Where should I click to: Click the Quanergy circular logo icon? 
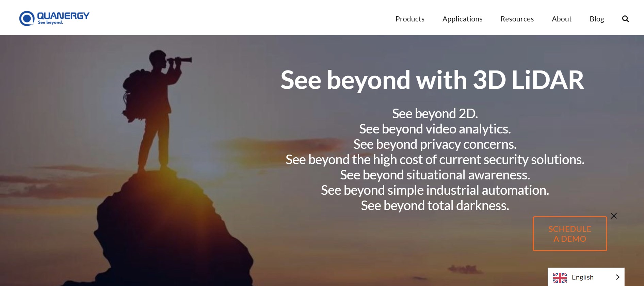tap(27, 18)
